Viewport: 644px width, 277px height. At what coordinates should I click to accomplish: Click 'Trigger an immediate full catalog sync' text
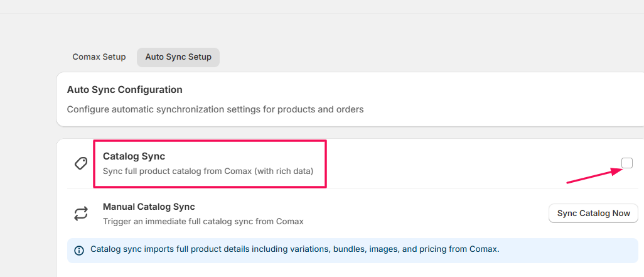click(203, 221)
